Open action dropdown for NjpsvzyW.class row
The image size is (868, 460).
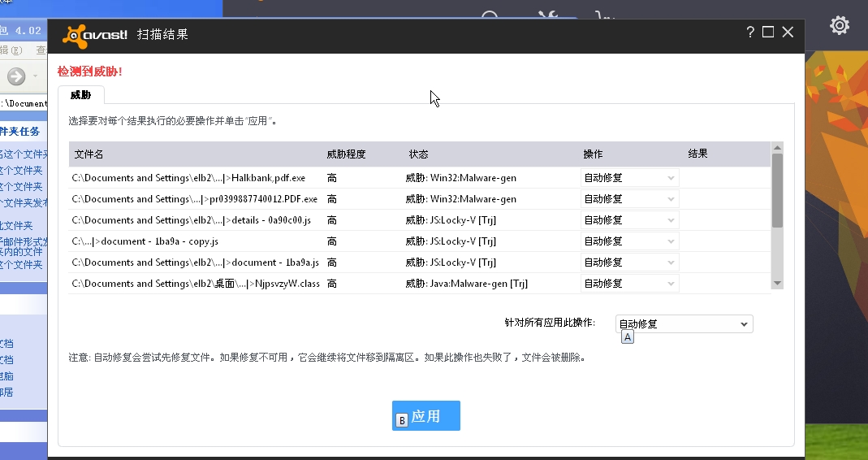tap(629, 284)
